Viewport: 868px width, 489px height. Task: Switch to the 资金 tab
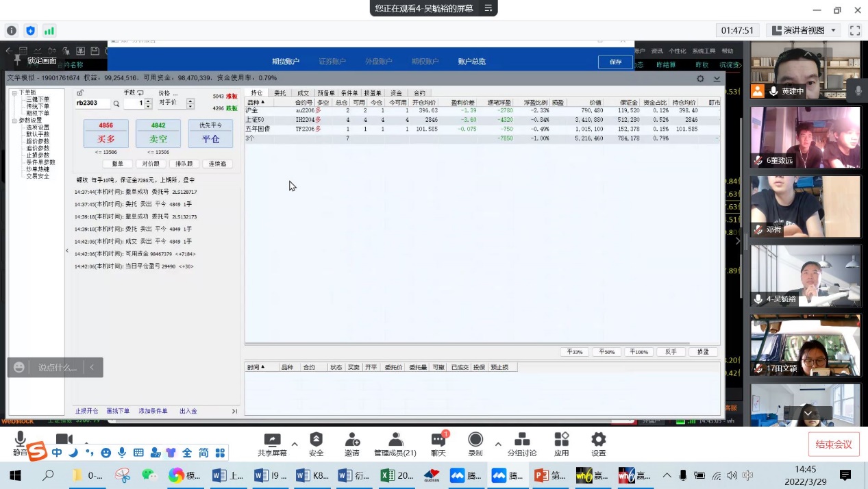tap(396, 92)
